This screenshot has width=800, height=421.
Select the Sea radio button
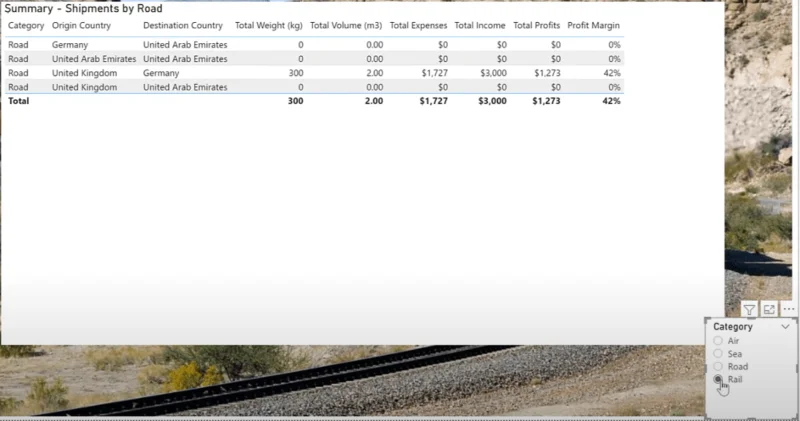tap(718, 354)
